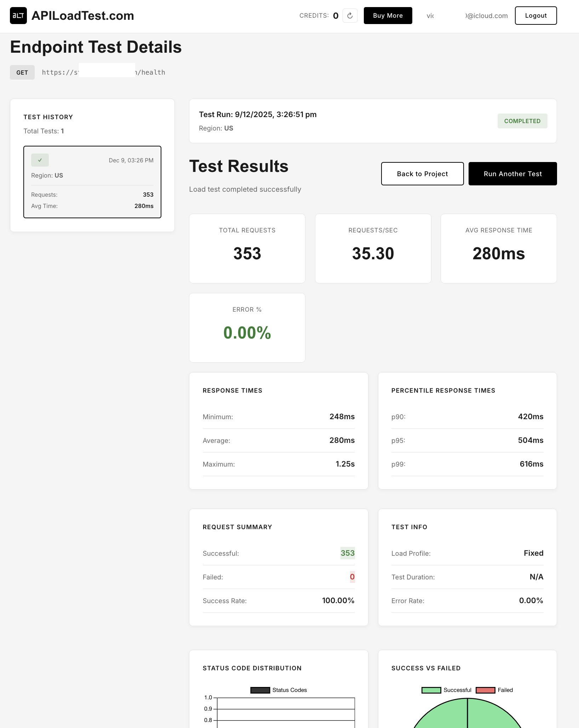
Task: Click the Buy More button
Action: 388,16
